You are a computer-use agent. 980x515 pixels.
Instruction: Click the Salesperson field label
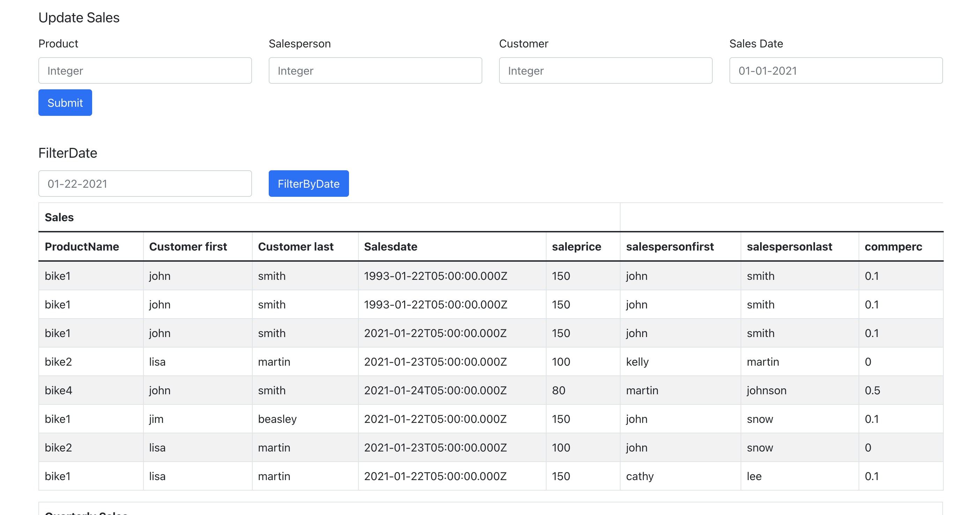(299, 44)
